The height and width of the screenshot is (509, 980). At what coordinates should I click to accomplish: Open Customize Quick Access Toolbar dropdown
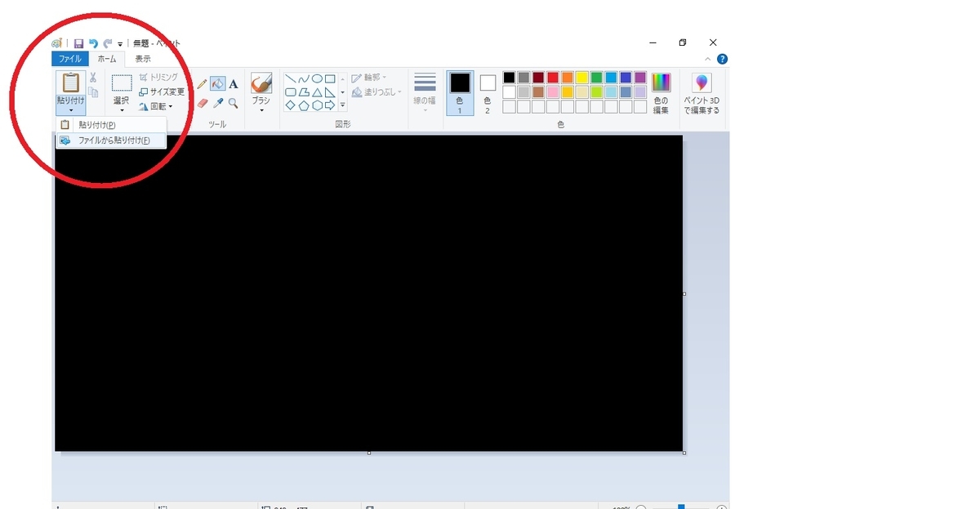tap(120, 44)
